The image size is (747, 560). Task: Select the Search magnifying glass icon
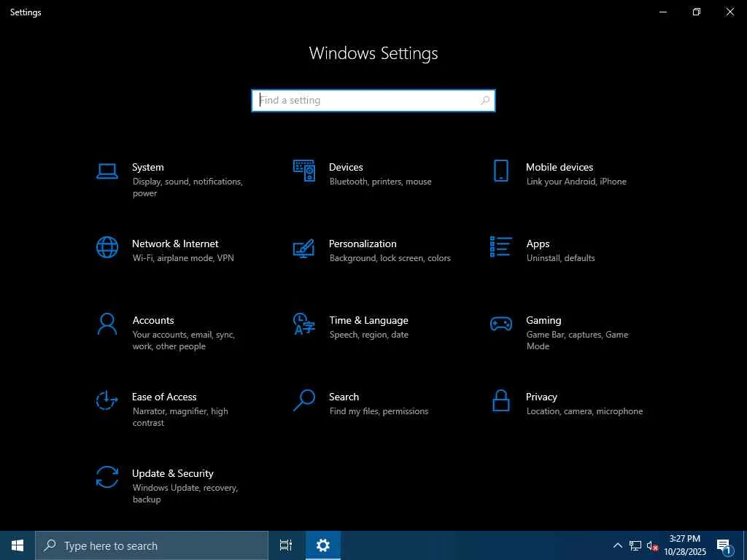click(x=304, y=400)
